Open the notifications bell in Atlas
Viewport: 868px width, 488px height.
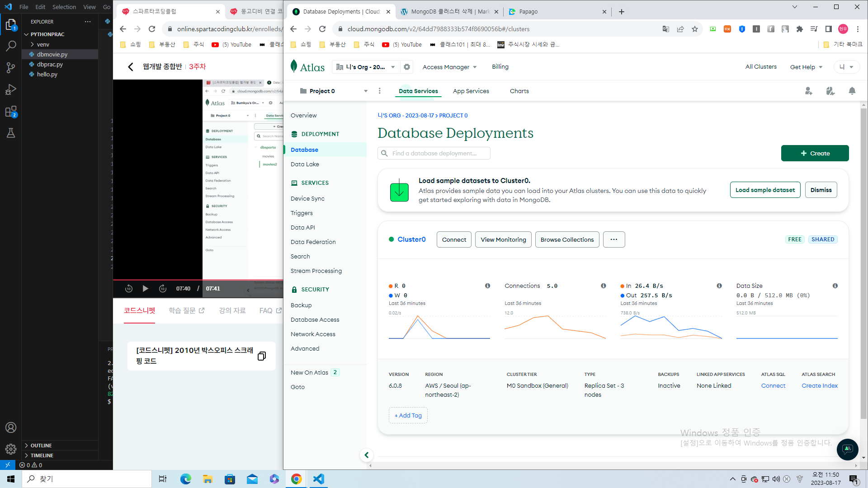(852, 91)
